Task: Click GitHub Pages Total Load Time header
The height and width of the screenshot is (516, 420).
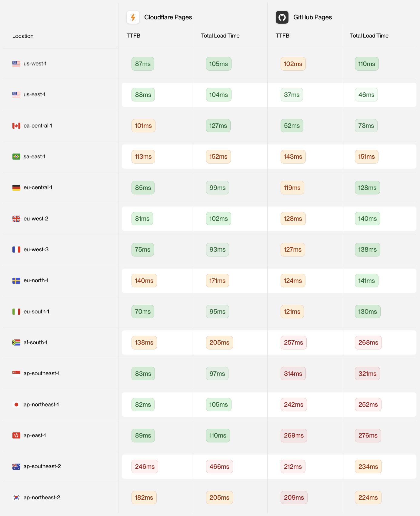Action: (x=369, y=36)
